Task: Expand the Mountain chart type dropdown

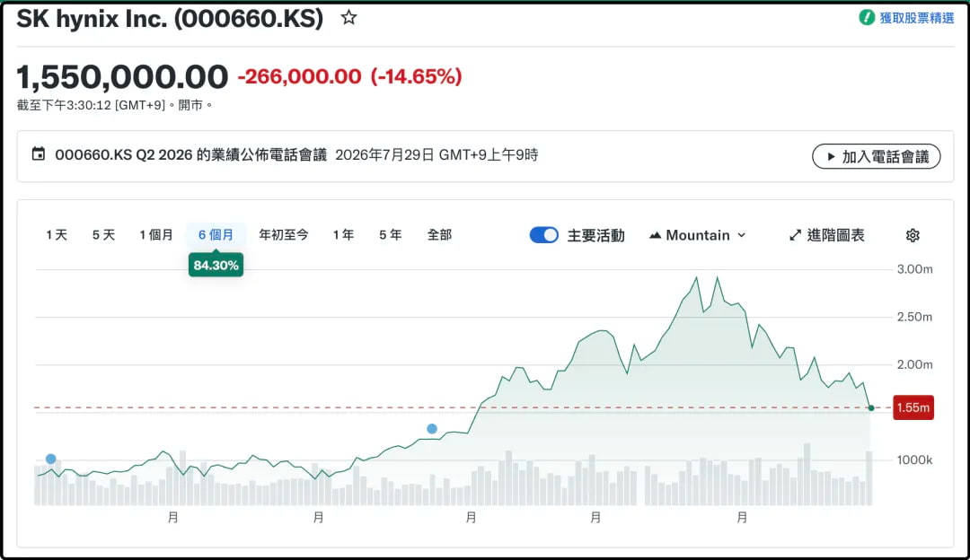Action: (697, 235)
